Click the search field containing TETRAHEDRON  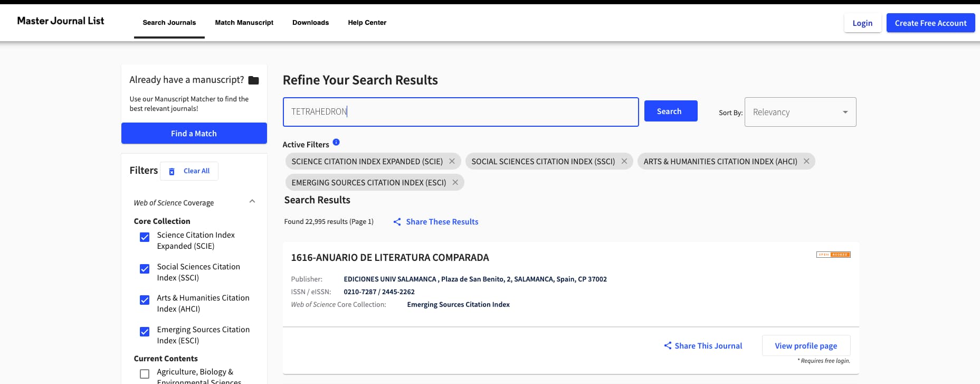tap(461, 112)
